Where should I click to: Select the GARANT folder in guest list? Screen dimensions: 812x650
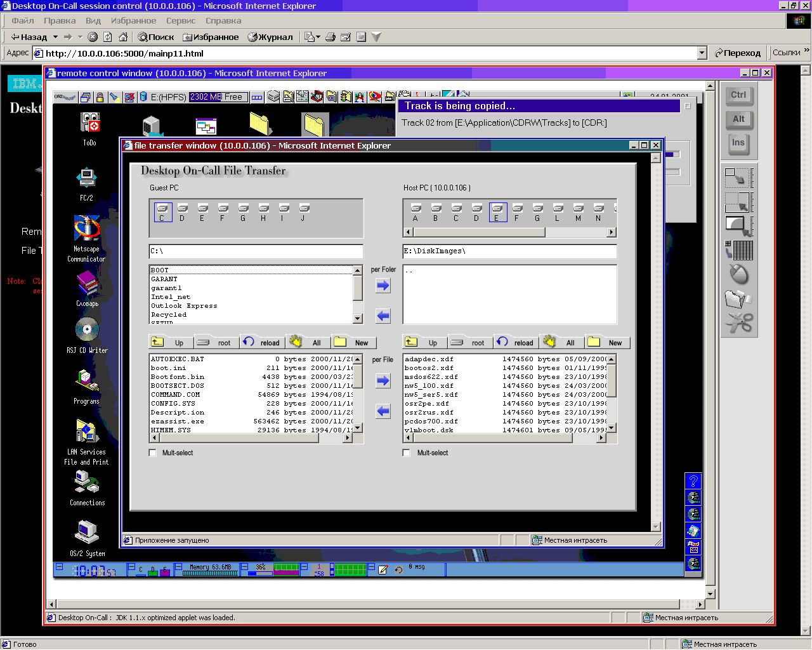[251, 279]
